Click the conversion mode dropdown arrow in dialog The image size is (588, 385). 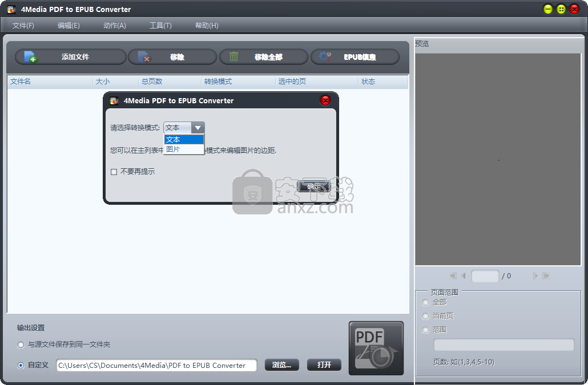pyautogui.click(x=198, y=128)
